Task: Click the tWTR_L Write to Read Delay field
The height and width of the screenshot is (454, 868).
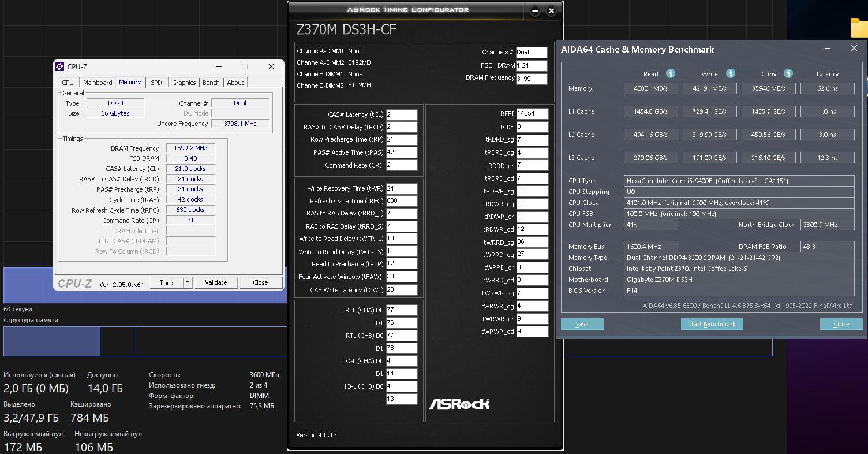Action: (402, 239)
